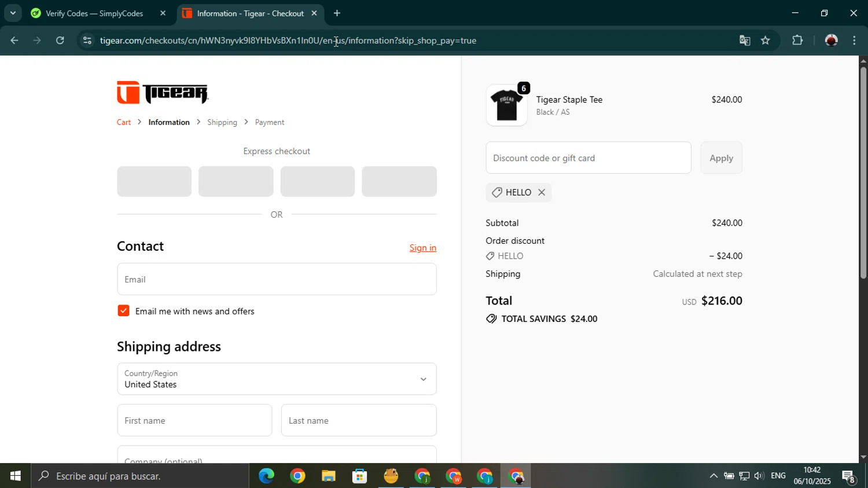
Task: Click the Information breadcrumb step
Action: (169, 122)
